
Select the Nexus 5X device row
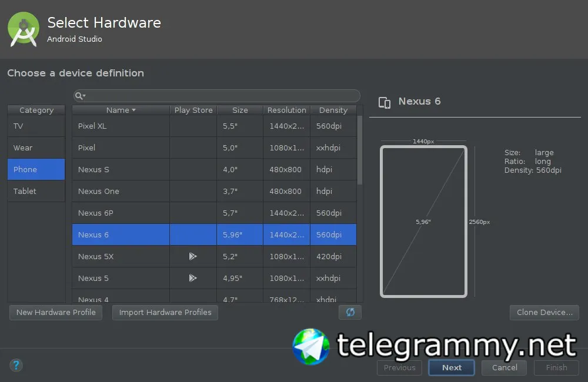[x=214, y=256]
